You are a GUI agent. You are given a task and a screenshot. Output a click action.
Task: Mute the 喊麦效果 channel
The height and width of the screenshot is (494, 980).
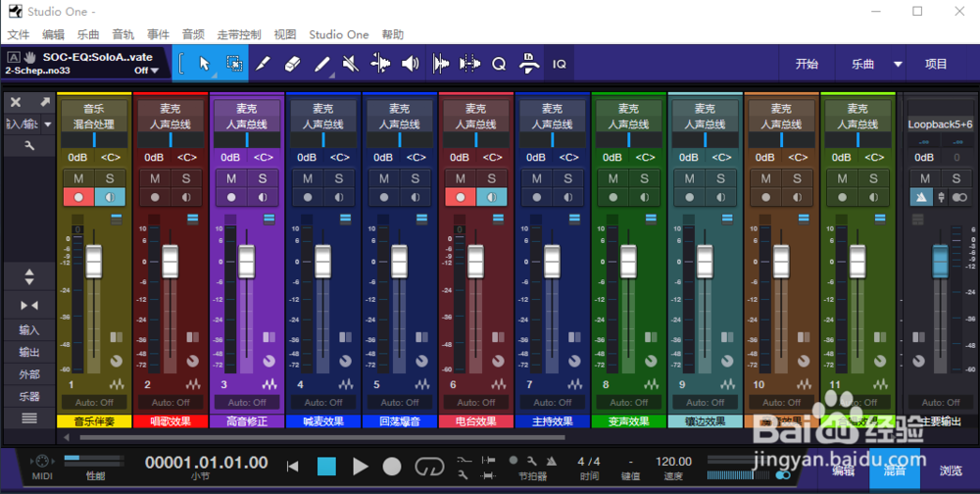308,178
